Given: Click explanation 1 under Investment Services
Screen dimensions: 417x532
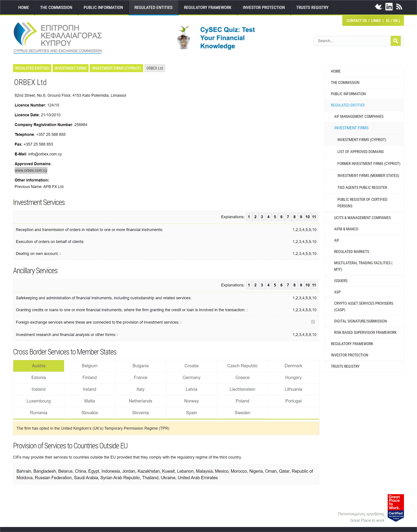Looking at the screenshot, I should [249, 217].
